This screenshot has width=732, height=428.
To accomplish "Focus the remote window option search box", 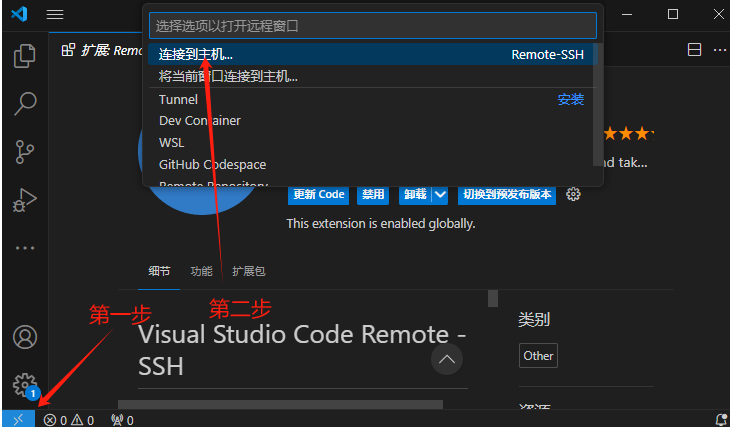I will tap(373, 26).
